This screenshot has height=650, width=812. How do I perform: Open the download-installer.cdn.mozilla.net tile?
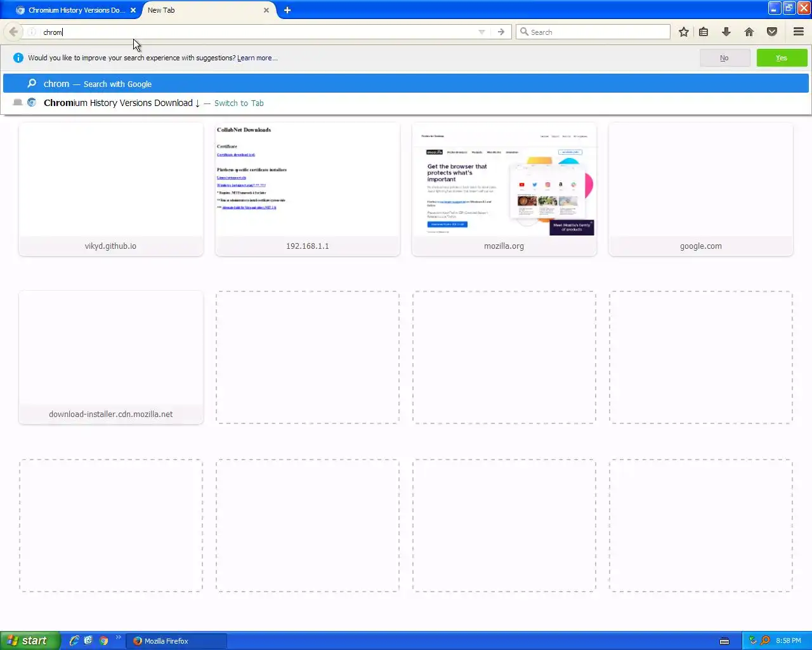click(111, 357)
